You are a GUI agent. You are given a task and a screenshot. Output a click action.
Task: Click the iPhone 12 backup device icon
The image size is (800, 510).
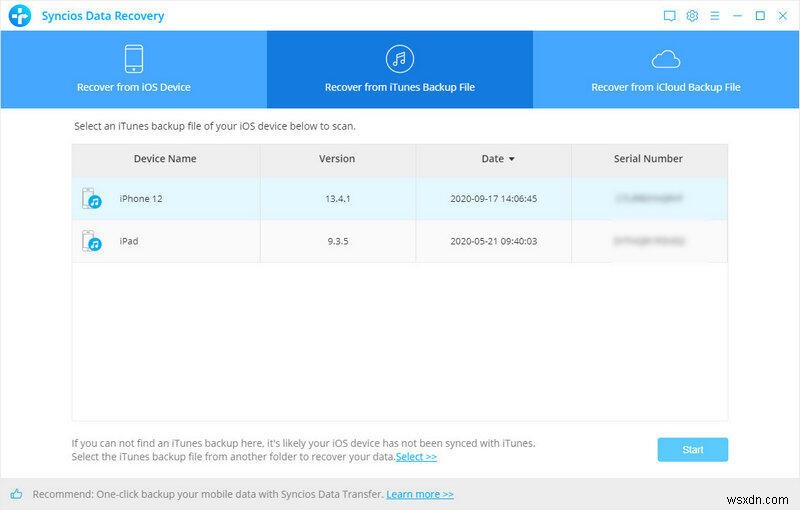coord(92,198)
